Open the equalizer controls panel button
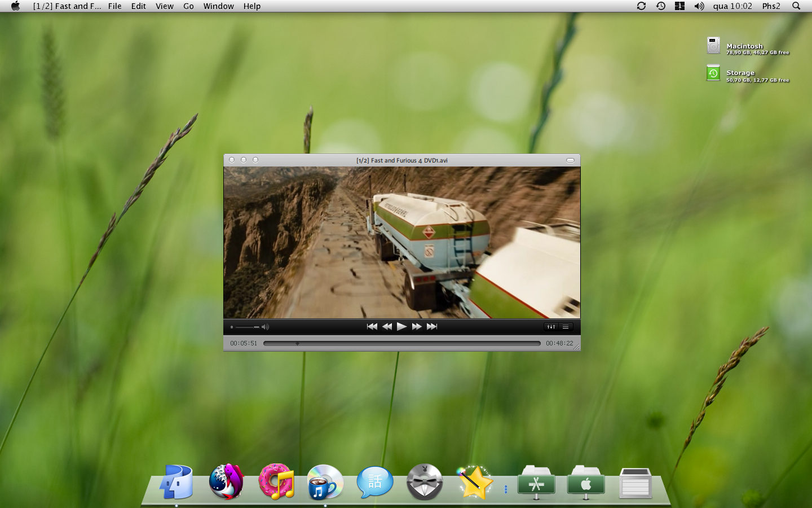 [x=551, y=326]
